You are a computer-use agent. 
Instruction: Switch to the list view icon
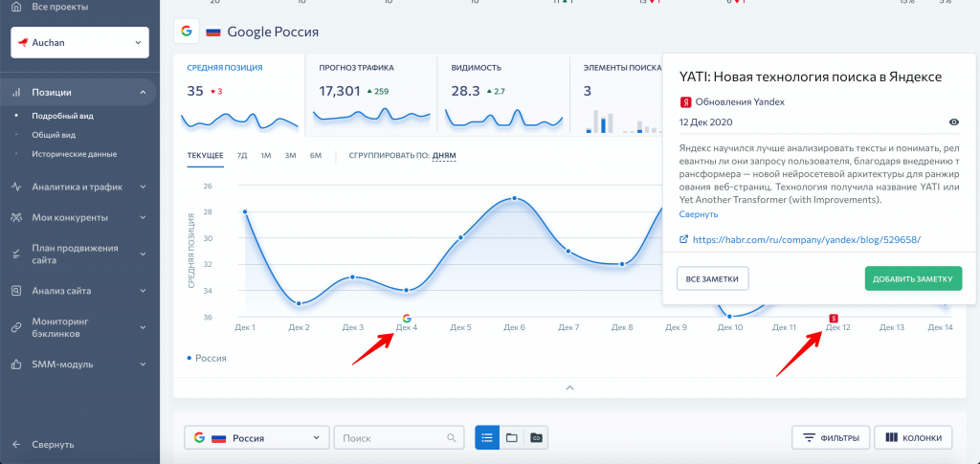pyautogui.click(x=487, y=438)
